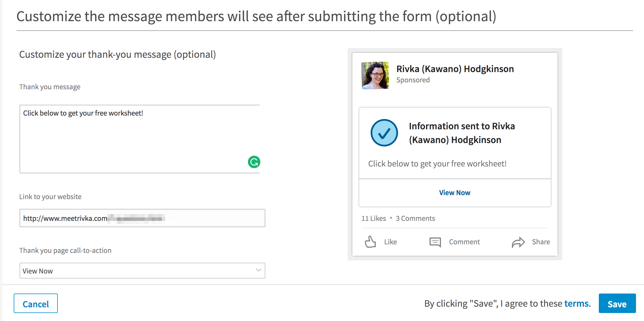Click View Now link in preview card
644x321 pixels.
pos(455,193)
